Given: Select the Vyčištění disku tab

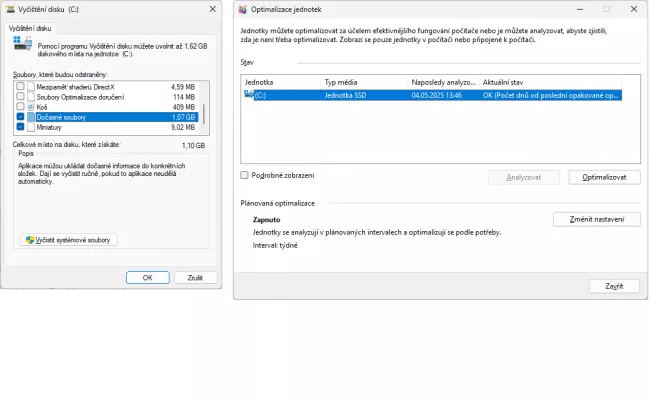Looking at the screenshot, I should 29,26.
